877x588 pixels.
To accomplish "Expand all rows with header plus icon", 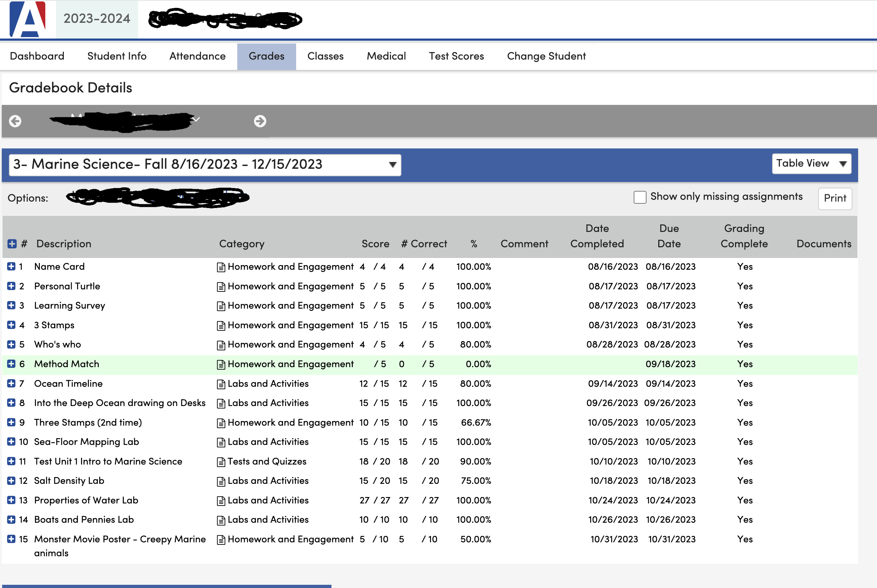I will 12,244.
